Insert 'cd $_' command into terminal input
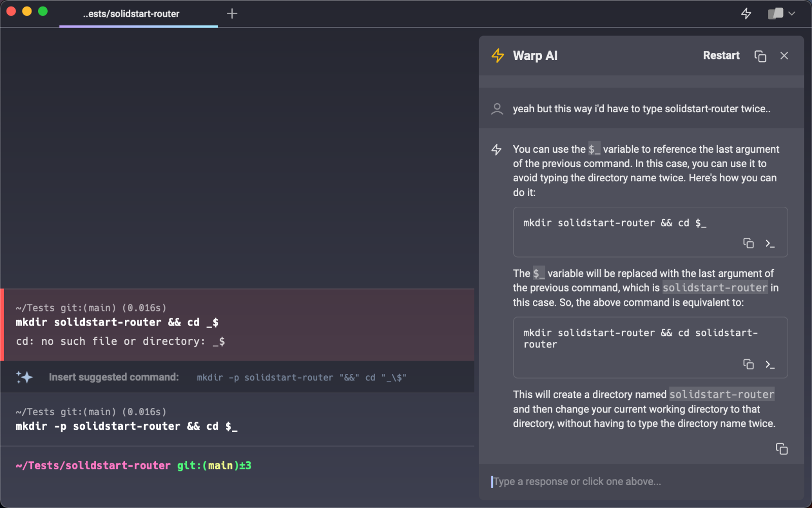 770,244
